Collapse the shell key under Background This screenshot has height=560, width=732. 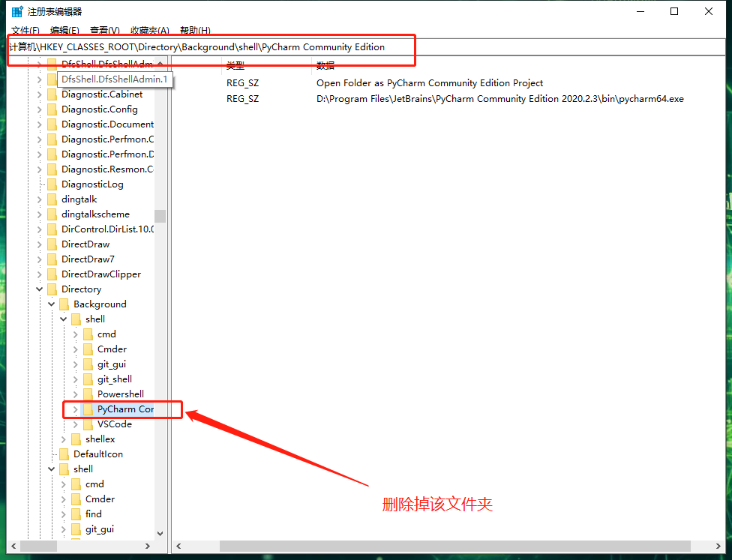(x=64, y=319)
